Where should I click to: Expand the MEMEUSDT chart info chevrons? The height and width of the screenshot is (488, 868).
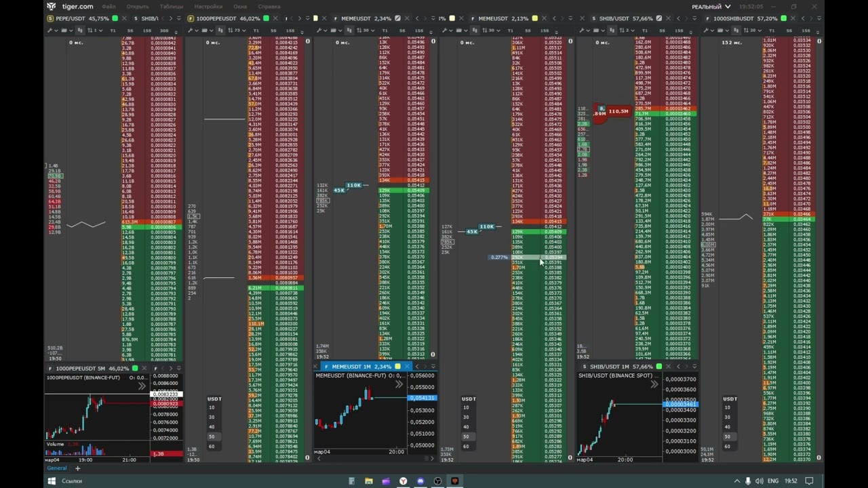click(x=399, y=384)
